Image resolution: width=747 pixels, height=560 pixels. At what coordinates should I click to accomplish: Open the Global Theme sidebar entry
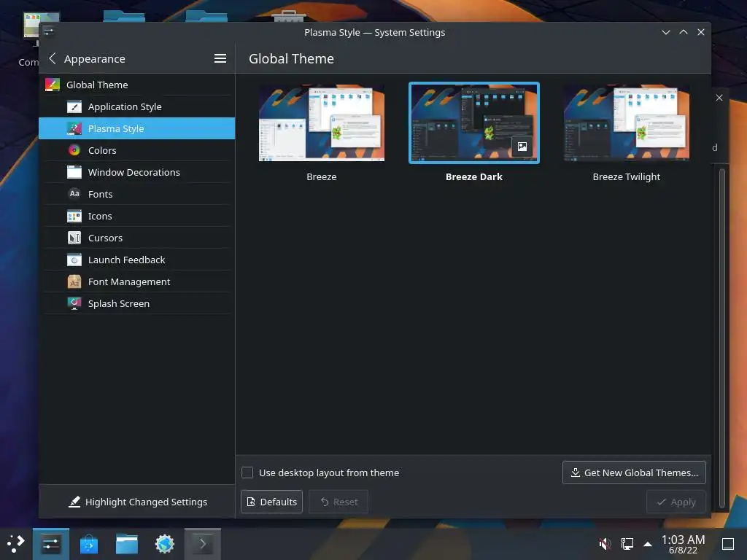coord(136,85)
